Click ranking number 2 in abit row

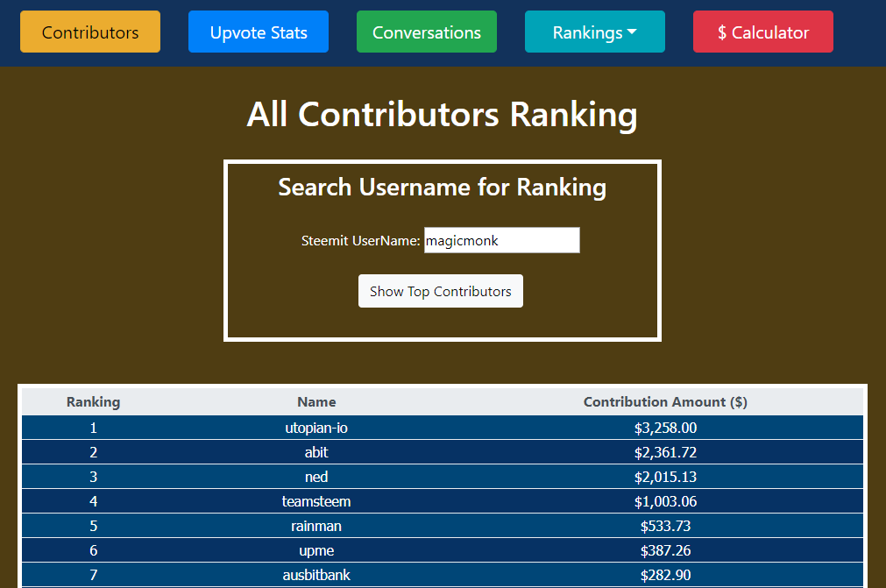click(x=93, y=452)
